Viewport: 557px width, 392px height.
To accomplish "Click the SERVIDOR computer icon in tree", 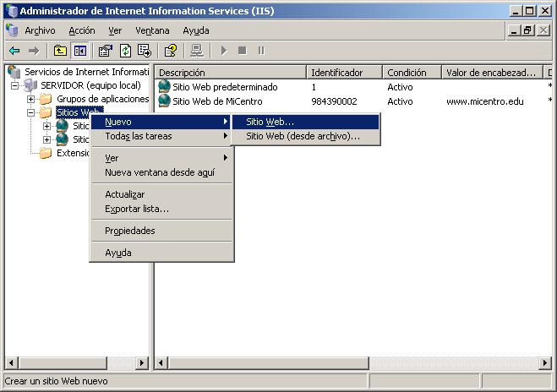I will click(x=30, y=85).
